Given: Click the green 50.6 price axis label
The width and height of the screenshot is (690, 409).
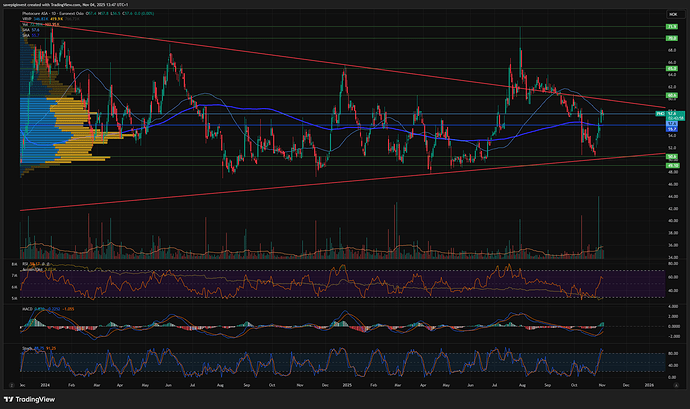Looking at the screenshot, I should pyautogui.click(x=673, y=156).
